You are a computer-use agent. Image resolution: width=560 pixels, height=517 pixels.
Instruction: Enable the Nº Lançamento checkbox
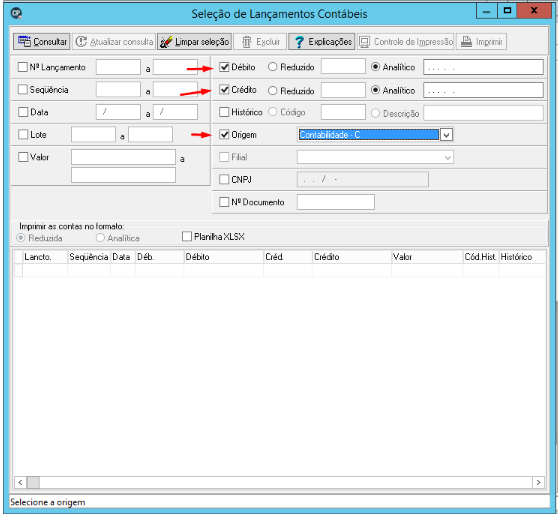coord(22,67)
